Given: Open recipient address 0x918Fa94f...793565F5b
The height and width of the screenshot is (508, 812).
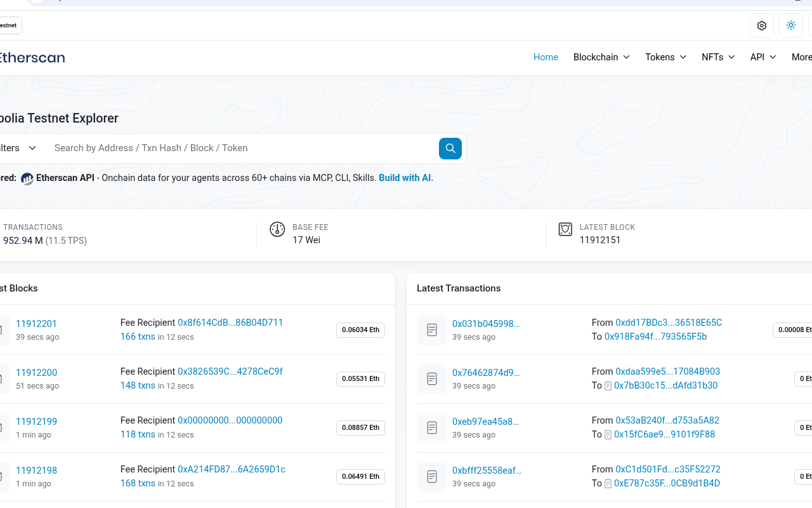Looking at the screenshot, I should [655, 337].
